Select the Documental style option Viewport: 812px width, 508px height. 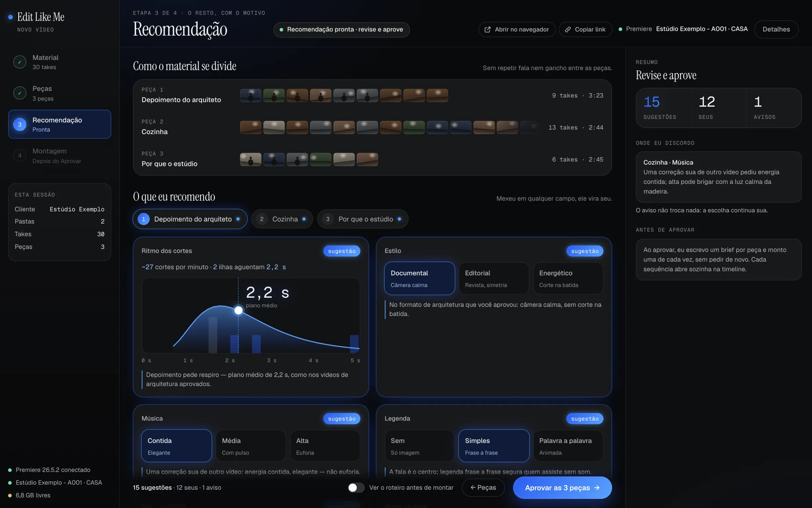click(x=420, y=278)
